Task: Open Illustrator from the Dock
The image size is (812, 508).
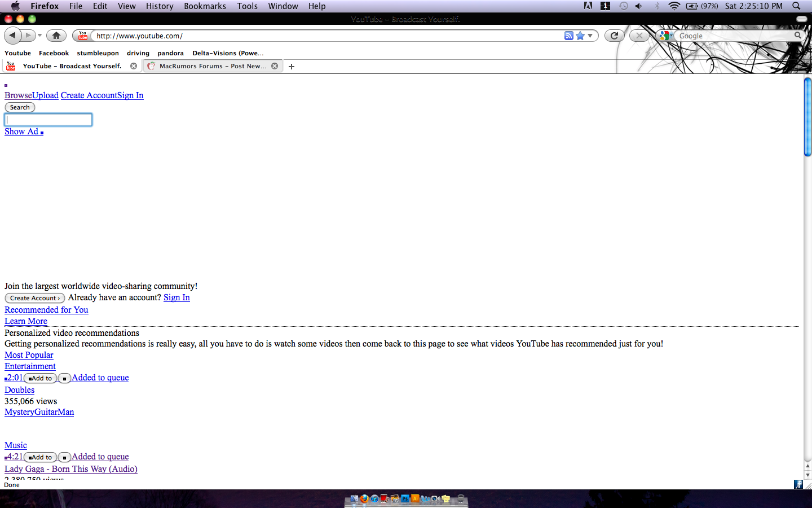Action: tap(415, 498)
